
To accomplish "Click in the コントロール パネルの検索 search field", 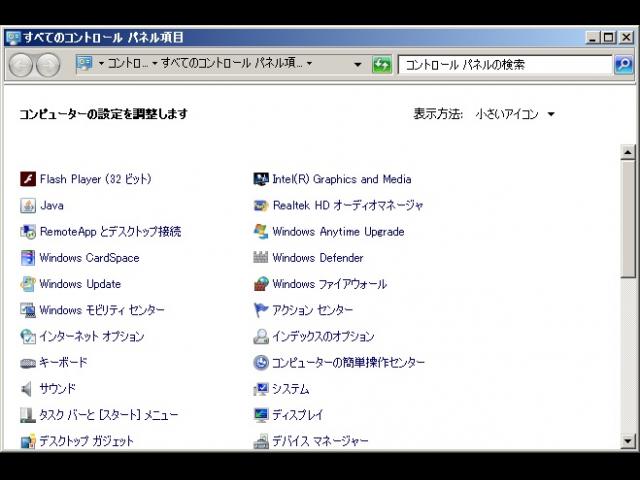I will coord(505,65).
